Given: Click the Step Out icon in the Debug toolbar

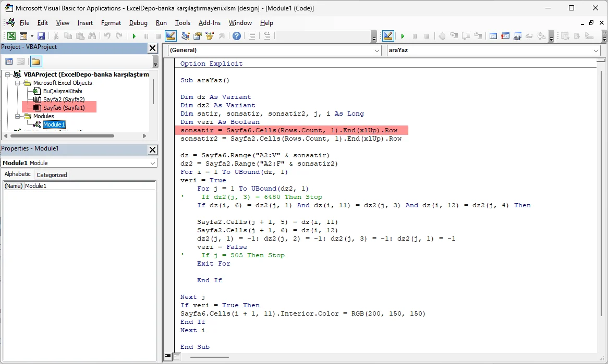Looking at the screenshot, I should tap(478, 36).
